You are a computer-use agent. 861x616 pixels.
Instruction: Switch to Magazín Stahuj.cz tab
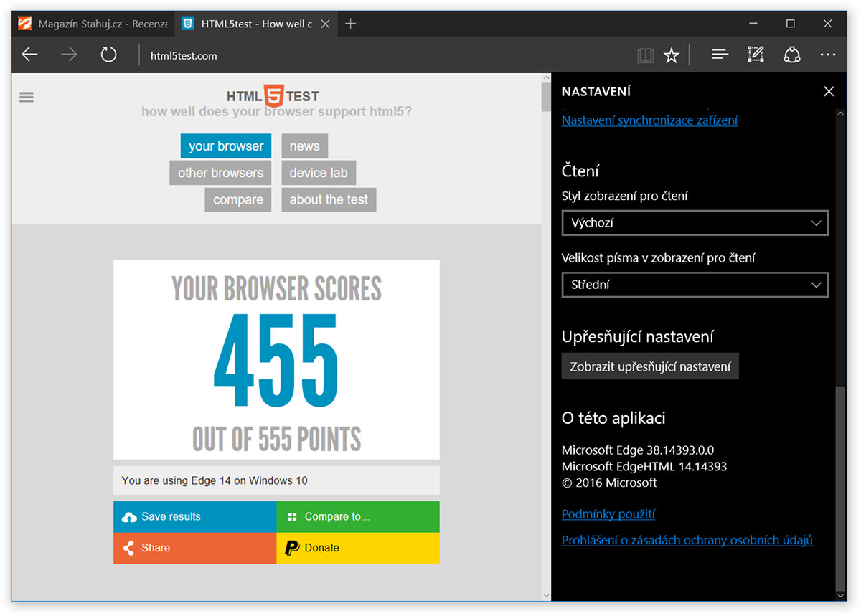click(x=93, y=24)
